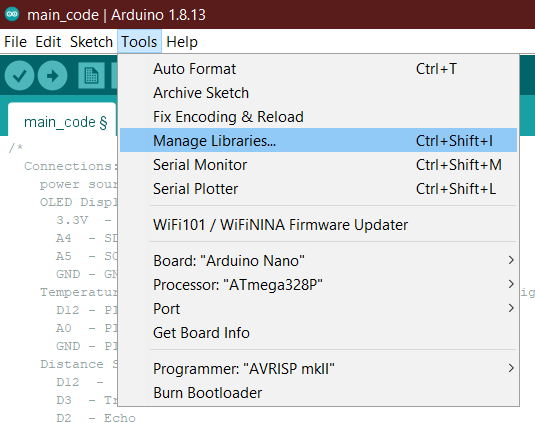This screenshot has width=535, height=423.
Task: Click the 'power sour' comment line
Action: [78, 184]
